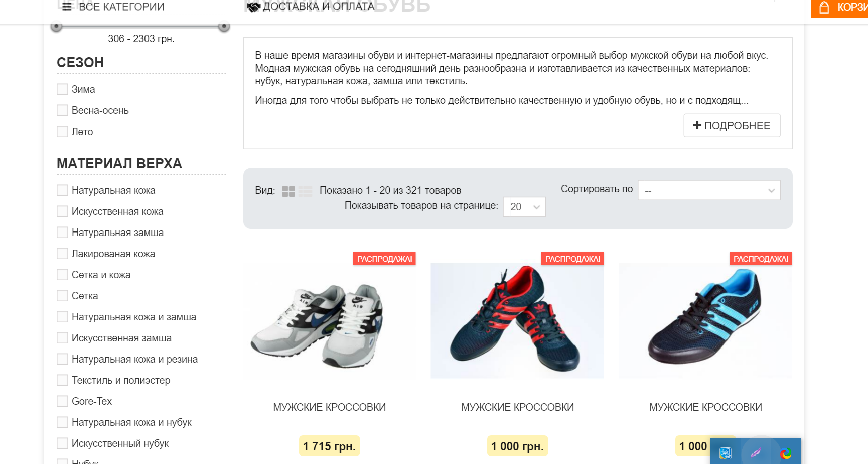Open the items-per-page dropdown showing 20
The image size is (868, 464).
coord(524,207)
